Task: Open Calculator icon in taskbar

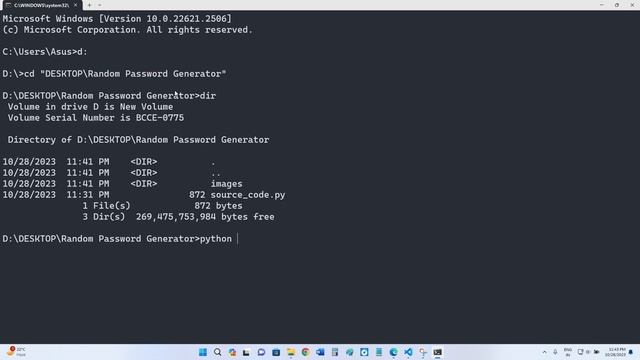Action: coord(335,352)
